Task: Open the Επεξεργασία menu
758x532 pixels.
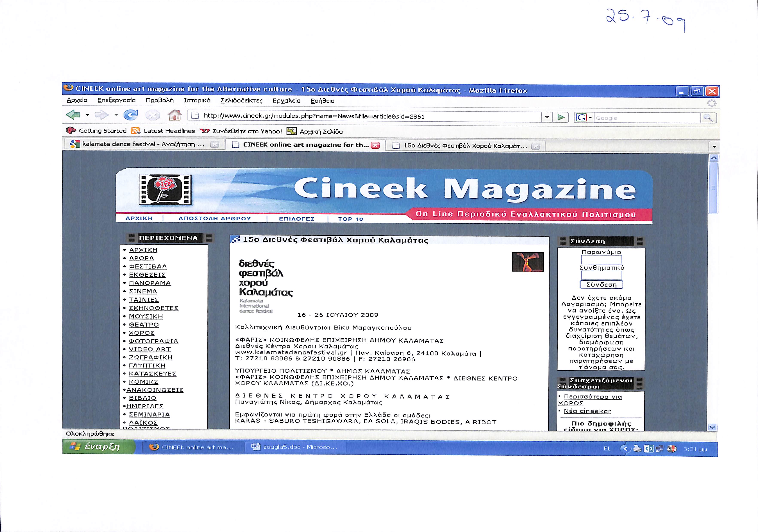Action: click(117, 100)
